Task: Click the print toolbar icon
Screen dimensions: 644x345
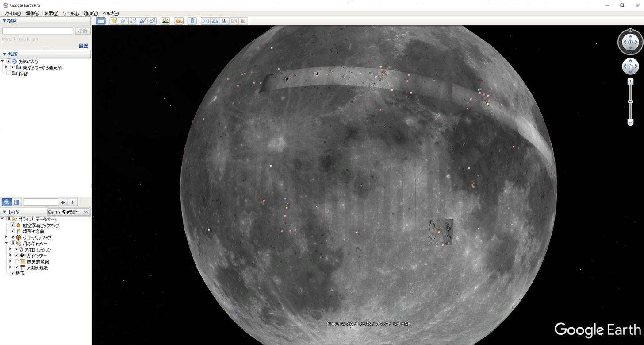Action: point(215,21)
